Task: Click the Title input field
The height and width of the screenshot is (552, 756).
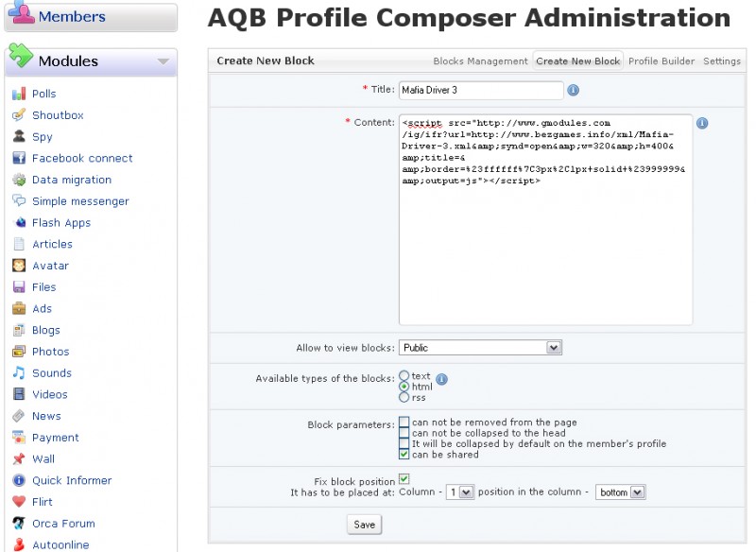Action: tap(481, 90)
